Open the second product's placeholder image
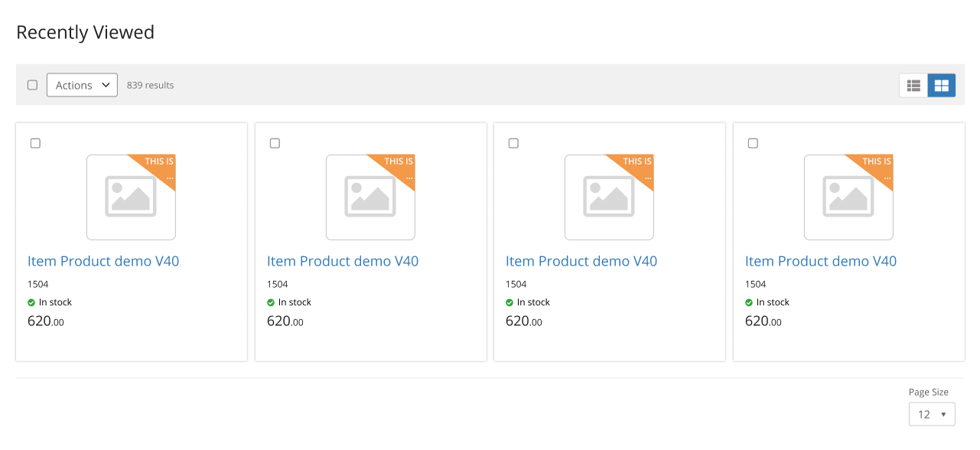The image size is (980, 450). (x=370, y=197)
